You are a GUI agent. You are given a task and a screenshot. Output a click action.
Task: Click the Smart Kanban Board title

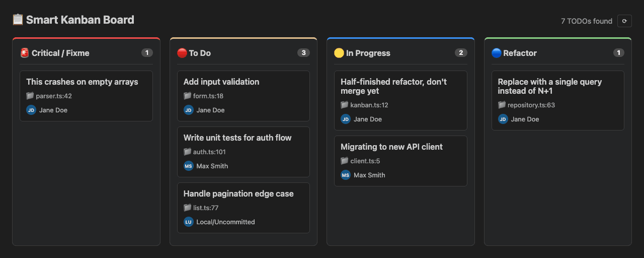click(x=80, y=20)
